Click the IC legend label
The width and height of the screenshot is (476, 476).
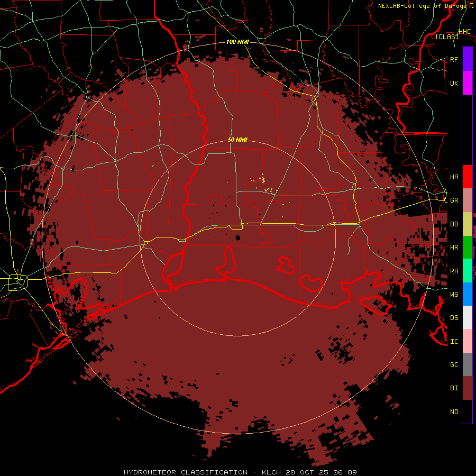click(454, 342)
